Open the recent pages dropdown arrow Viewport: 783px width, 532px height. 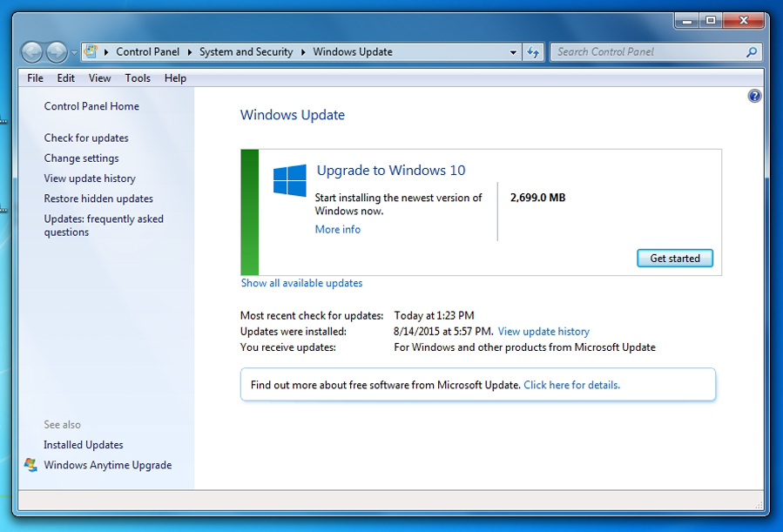click(74, 52)
